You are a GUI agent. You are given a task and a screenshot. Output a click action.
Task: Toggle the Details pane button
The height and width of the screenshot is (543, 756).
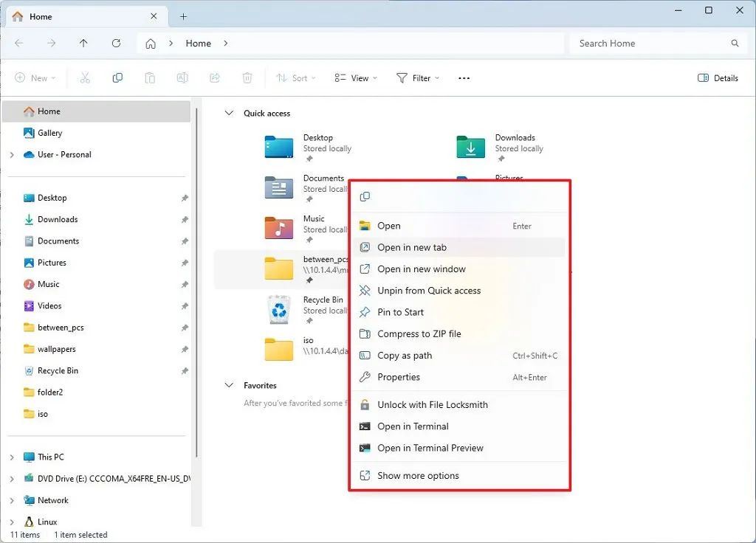(x=718, y=78)
